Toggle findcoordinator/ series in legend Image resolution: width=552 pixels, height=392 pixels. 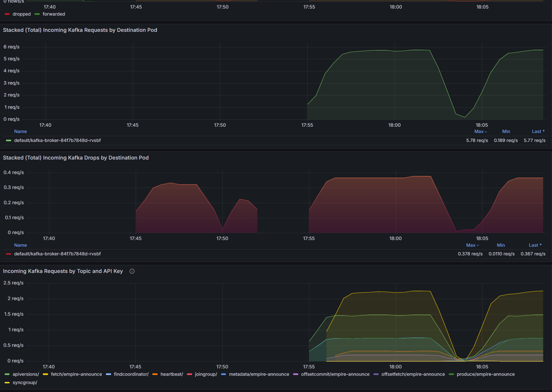131,374
